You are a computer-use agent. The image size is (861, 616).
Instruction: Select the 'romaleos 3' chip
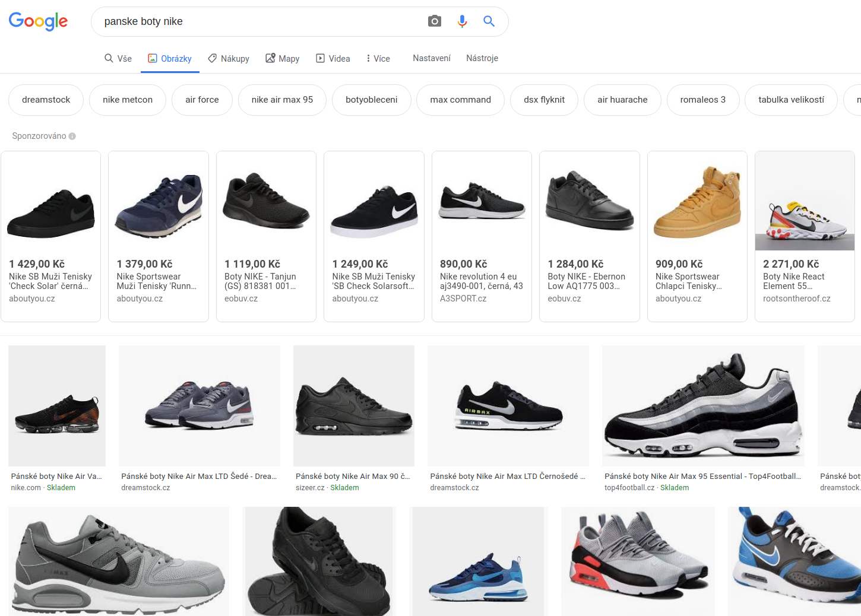[x=703, y=100]
